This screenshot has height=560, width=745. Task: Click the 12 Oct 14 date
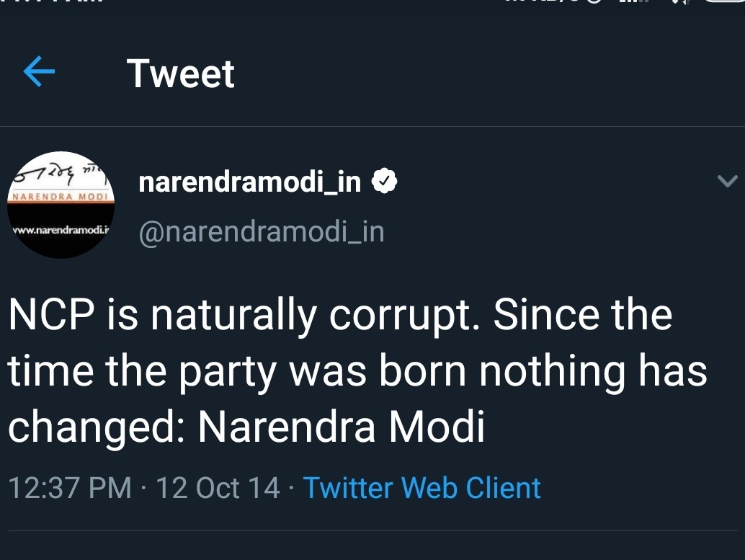pyautogui.click(x=218, y=488)
